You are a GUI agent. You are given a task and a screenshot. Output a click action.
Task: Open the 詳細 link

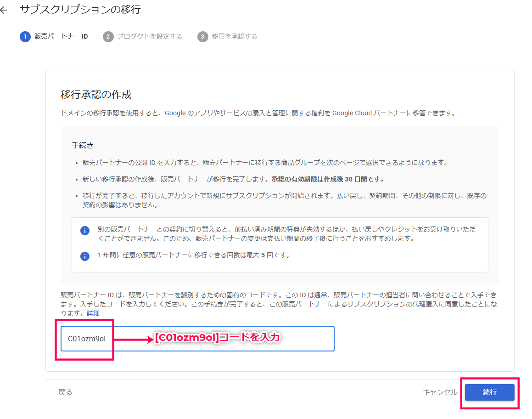click(93, 313)
